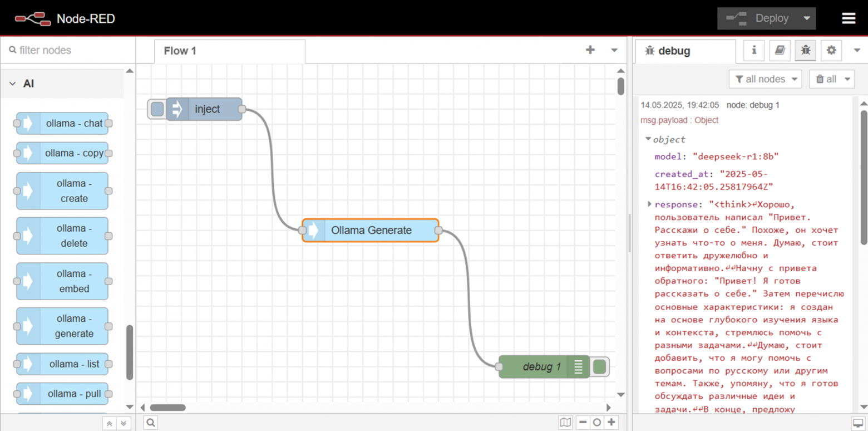Select the ollama - pull palette node
The height and width of the screenshot is (431, 868).
62,394
